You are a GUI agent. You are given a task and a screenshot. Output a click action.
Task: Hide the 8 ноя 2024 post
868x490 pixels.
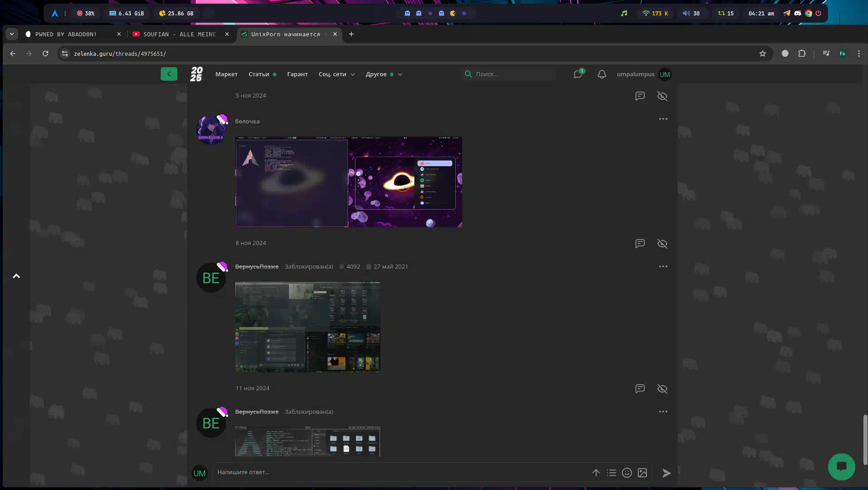point(662,244)
